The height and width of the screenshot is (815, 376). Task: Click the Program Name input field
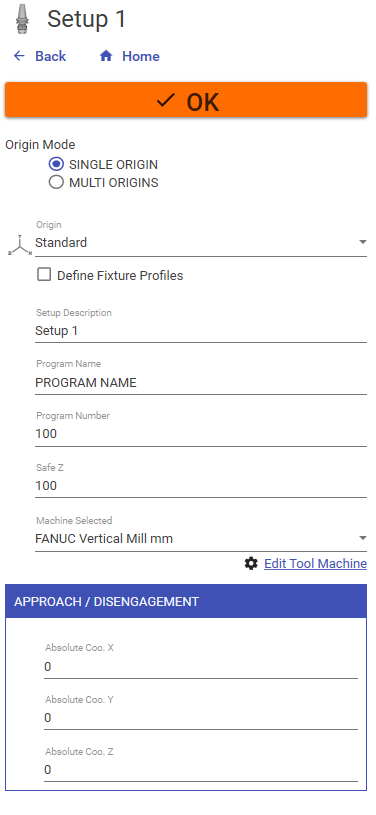tap(201, 383)
